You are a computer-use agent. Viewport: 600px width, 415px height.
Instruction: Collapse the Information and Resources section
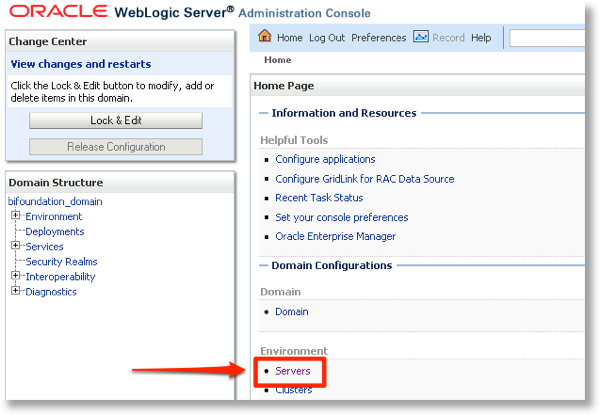pyautogui.click(x=263, y=113)
